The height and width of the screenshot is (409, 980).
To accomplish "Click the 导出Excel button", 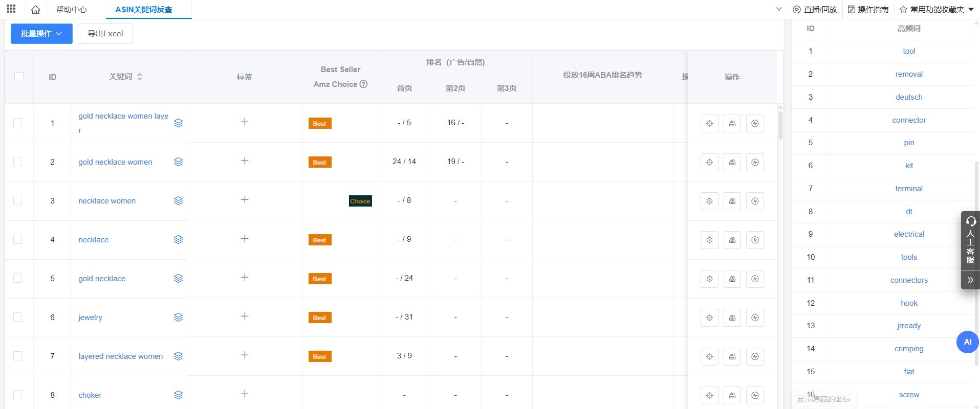I will click(105, 34).
